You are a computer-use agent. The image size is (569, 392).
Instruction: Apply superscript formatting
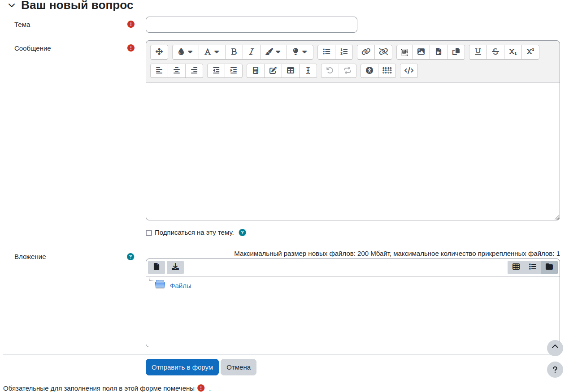point(530,52)
